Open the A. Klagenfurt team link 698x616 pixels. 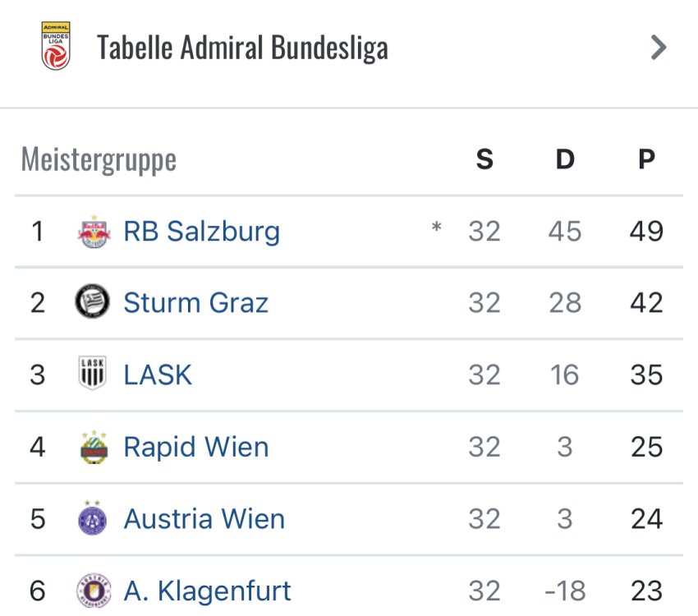coord(207,591)
